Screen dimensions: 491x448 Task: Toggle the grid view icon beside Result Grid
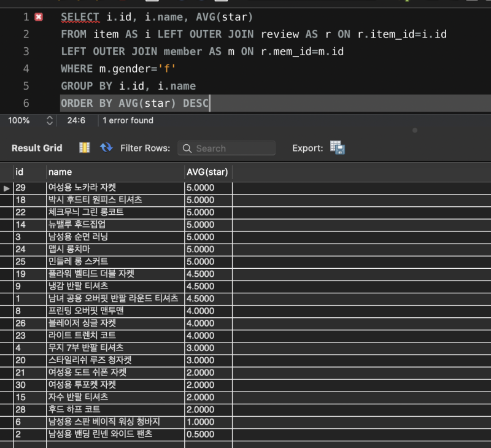84,148
